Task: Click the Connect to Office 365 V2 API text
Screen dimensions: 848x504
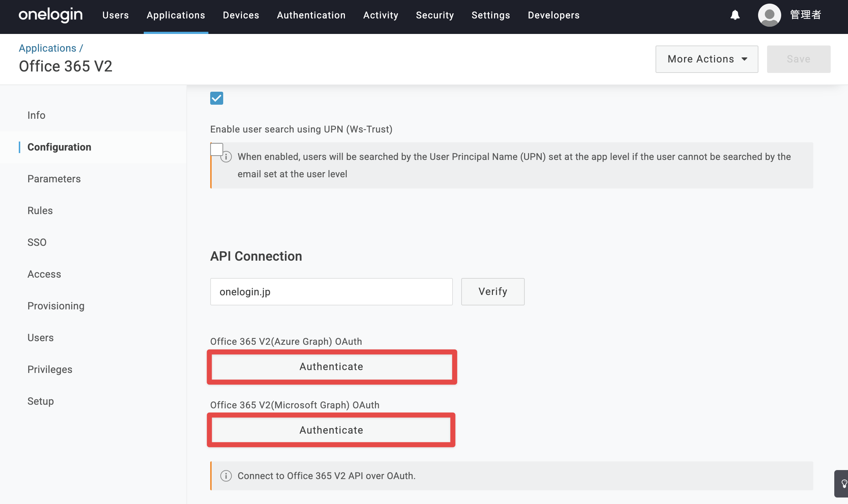Action: pyautogui.click(x=326, y=476)
